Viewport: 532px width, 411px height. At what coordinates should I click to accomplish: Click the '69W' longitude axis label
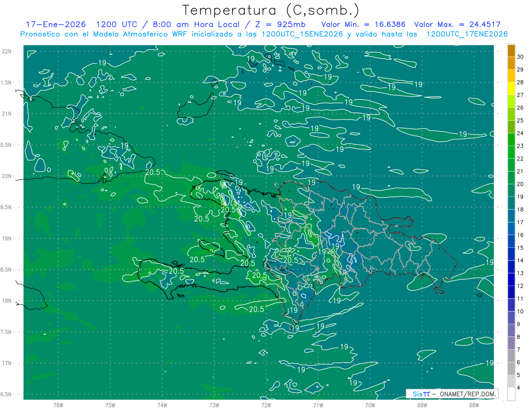point(422,405)
